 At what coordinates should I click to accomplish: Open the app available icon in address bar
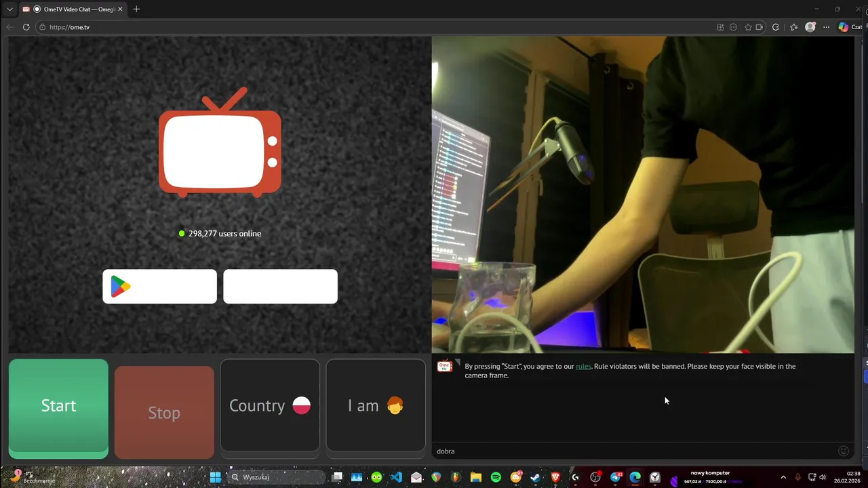720,27
